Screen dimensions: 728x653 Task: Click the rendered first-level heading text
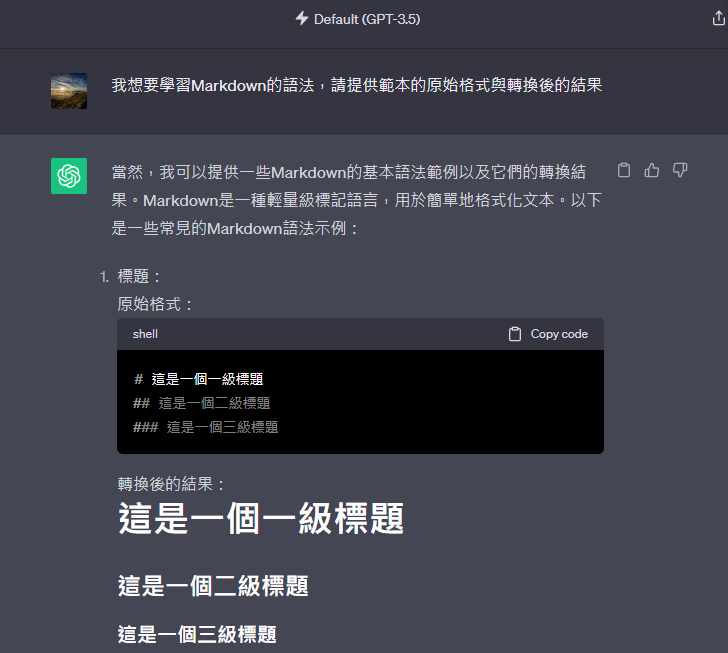point(261,518)
